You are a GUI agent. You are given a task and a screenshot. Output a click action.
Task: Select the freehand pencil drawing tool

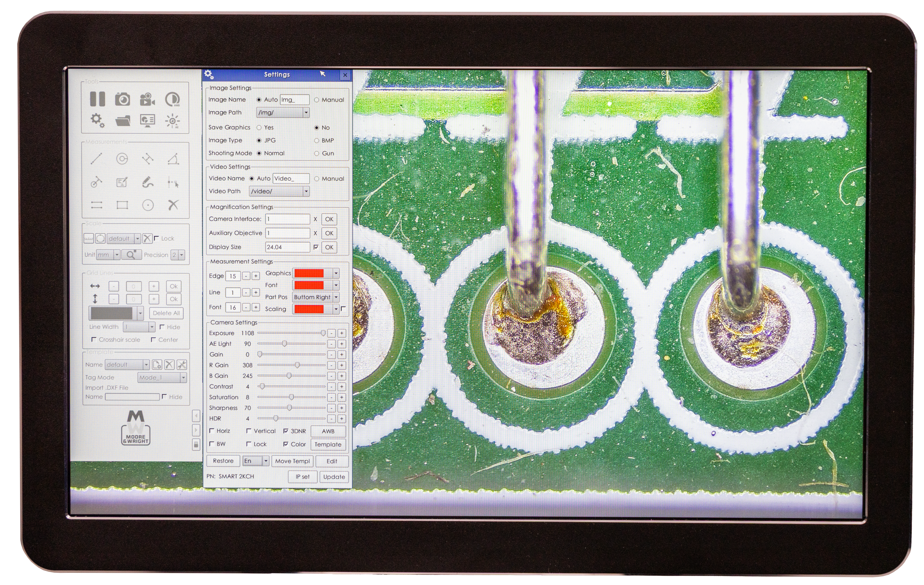click(148, 182)
